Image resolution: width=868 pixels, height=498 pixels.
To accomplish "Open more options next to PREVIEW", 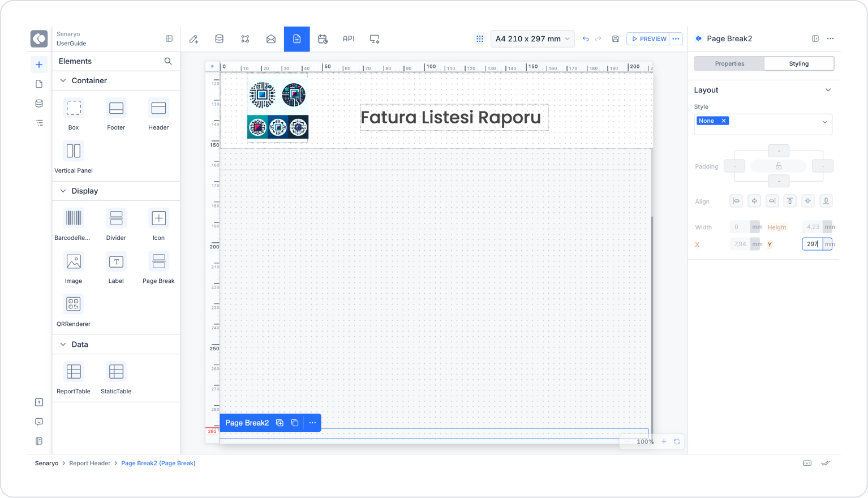I will pos(676,39).
